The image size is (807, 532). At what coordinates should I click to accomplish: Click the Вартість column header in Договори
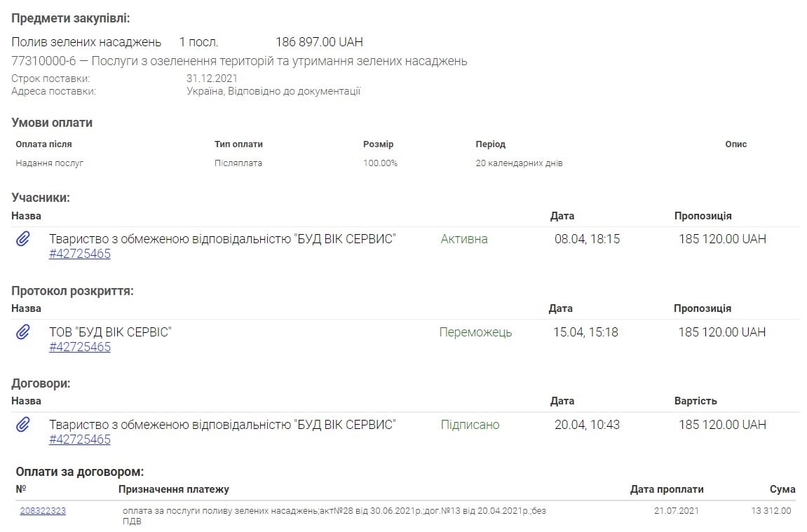point(696,401)
